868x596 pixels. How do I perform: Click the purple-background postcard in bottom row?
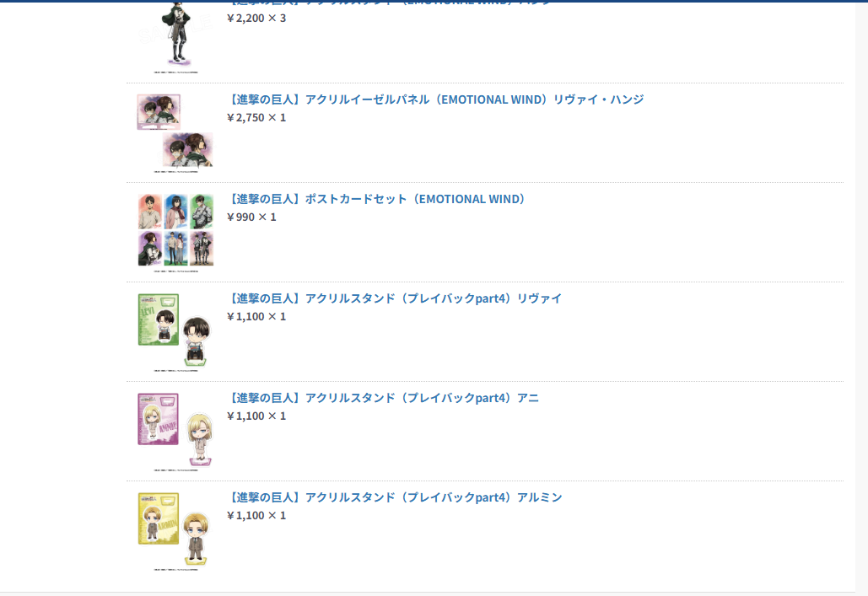[149, 249]
